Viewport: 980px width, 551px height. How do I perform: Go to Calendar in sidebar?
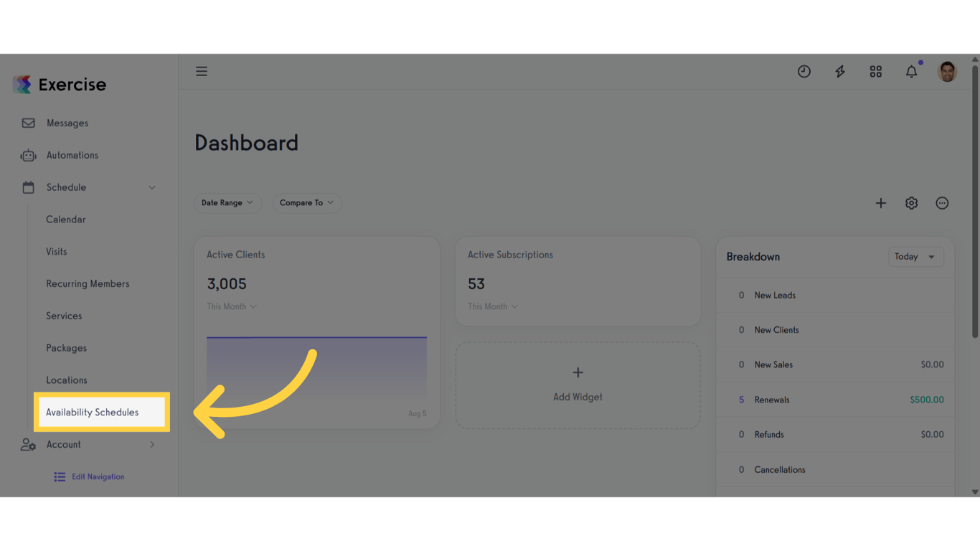coord(66,220)
